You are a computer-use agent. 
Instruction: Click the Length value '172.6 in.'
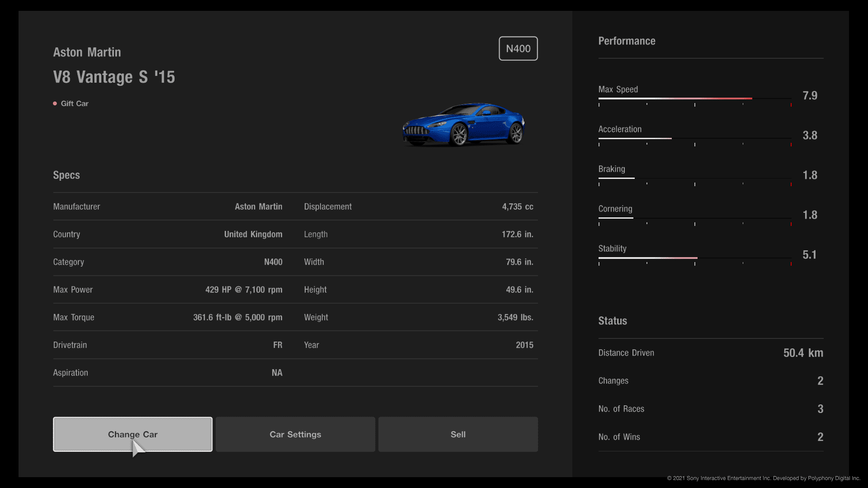click(518, 234)
